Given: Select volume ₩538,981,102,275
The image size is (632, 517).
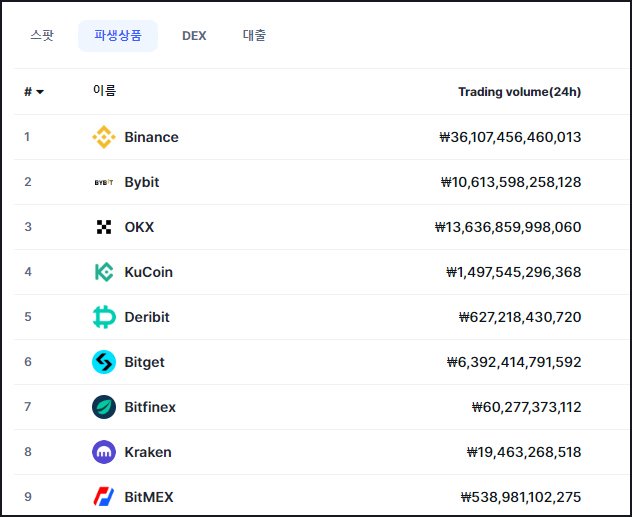Looking at the screenshot, I should (x=521, y=497).
